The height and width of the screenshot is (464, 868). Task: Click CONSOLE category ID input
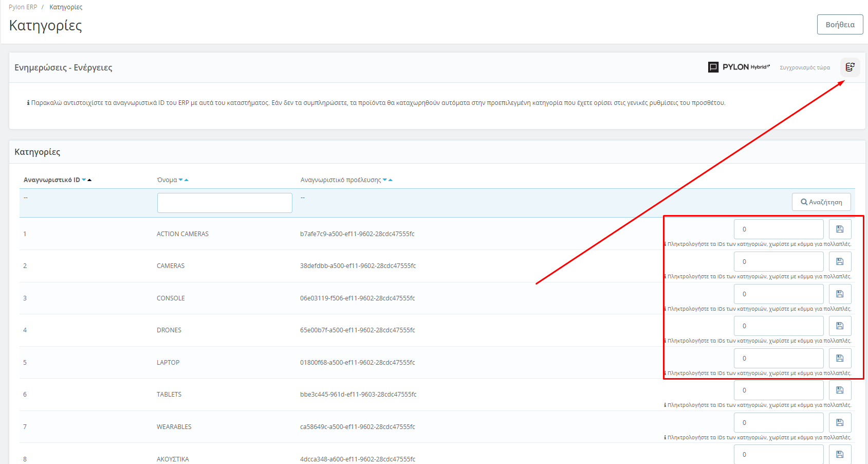(779, 294)
